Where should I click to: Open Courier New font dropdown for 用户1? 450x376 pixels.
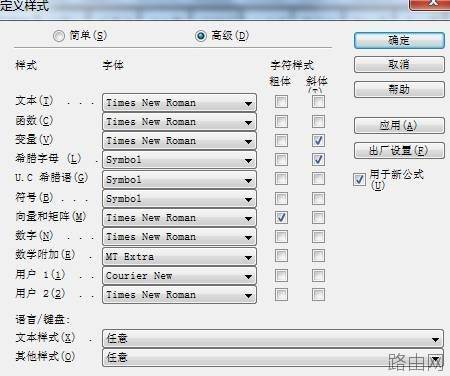[179, 276]
